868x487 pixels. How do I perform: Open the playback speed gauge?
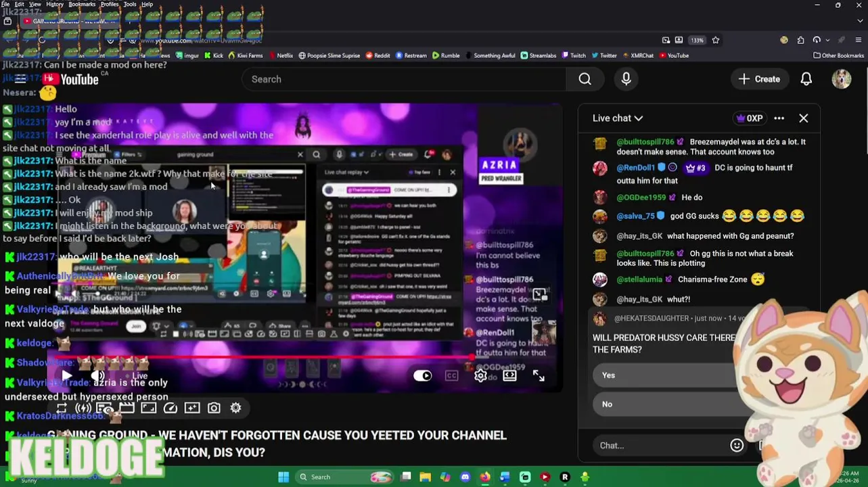[170, 408]
